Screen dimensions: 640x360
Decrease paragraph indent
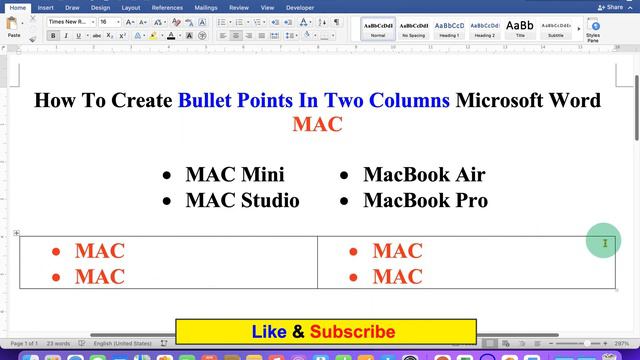(x=275, y=22)
